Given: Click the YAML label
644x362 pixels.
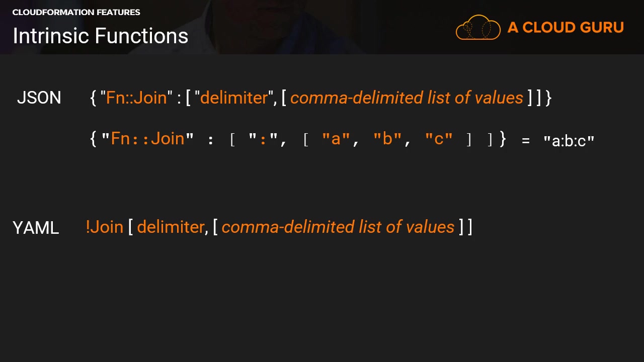Looking at the screenshot, I should [36, 228].
